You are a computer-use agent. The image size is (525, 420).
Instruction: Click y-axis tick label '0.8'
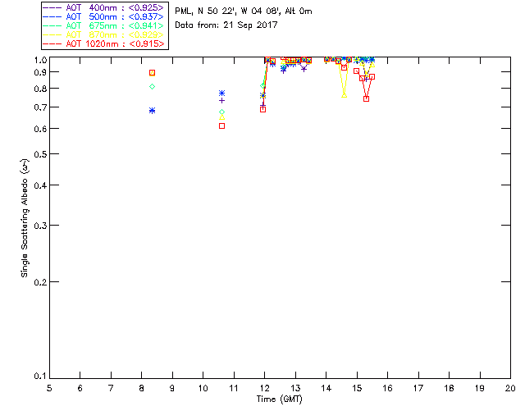40,89
